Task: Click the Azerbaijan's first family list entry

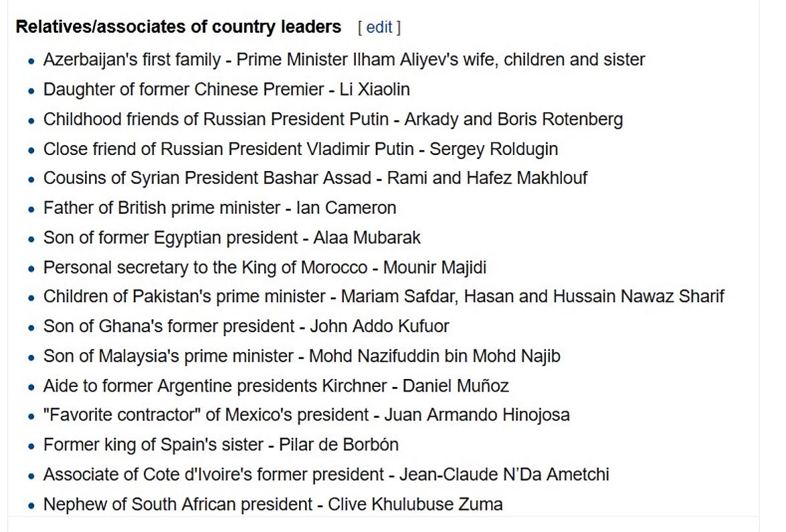Action: [132, 59]
